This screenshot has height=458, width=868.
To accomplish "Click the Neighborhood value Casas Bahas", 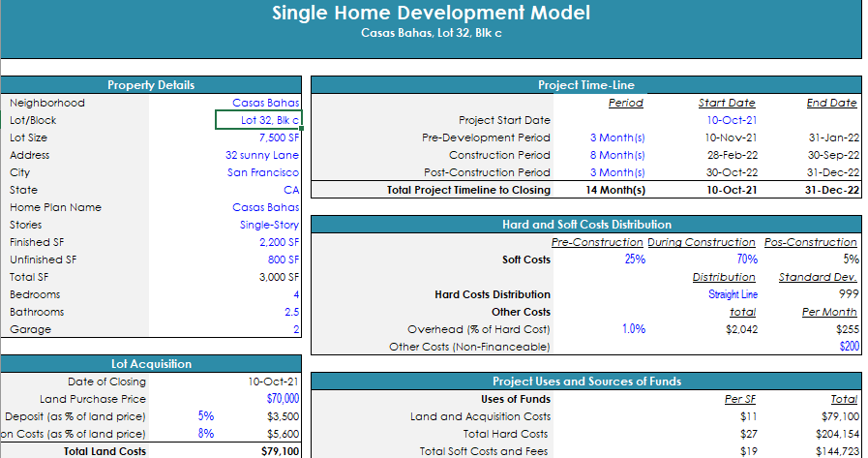I will 265,103.
